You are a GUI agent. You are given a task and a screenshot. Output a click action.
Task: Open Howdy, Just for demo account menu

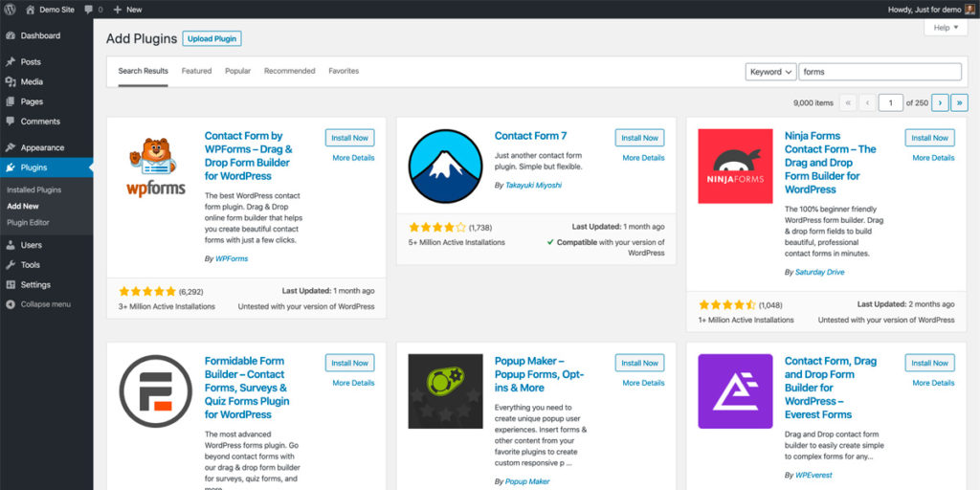pyautogui.click(x=930, y=10)
